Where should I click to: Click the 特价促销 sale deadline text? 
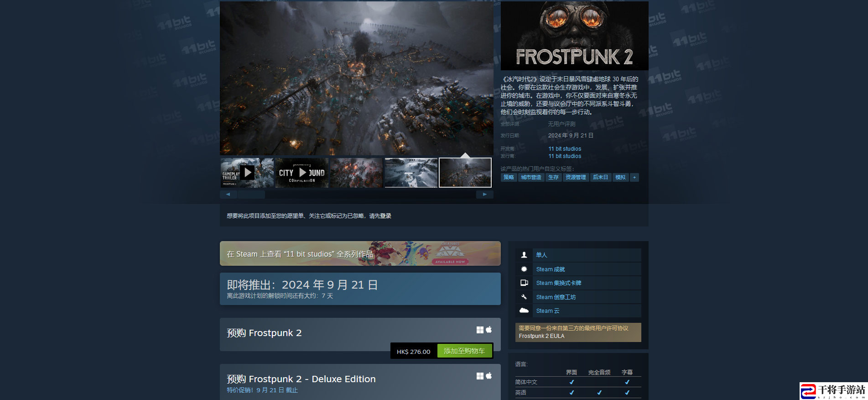[x=262, y=390]
